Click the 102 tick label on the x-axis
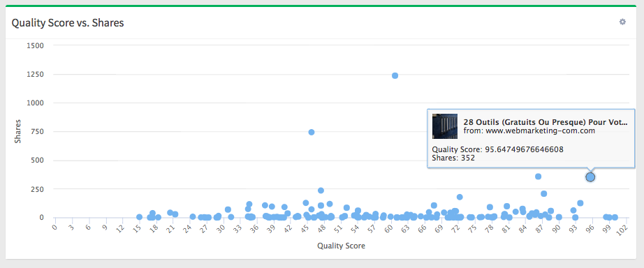 pos(622,230)
